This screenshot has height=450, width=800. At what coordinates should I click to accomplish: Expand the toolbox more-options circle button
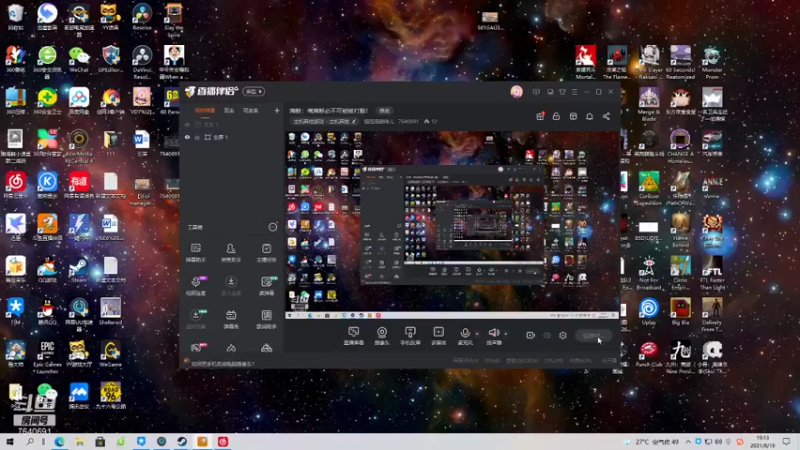tap(273, 227)
